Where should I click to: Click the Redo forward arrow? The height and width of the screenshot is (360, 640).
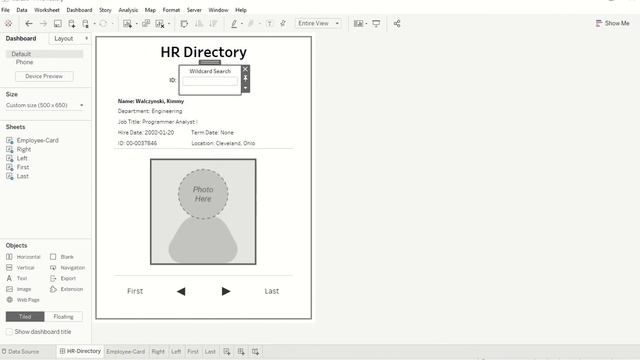click(x=43, y=24)
